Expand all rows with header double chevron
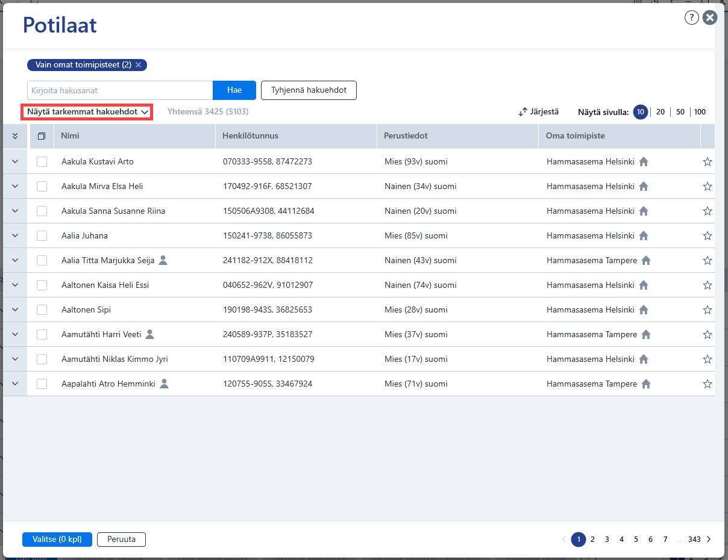 15,136
